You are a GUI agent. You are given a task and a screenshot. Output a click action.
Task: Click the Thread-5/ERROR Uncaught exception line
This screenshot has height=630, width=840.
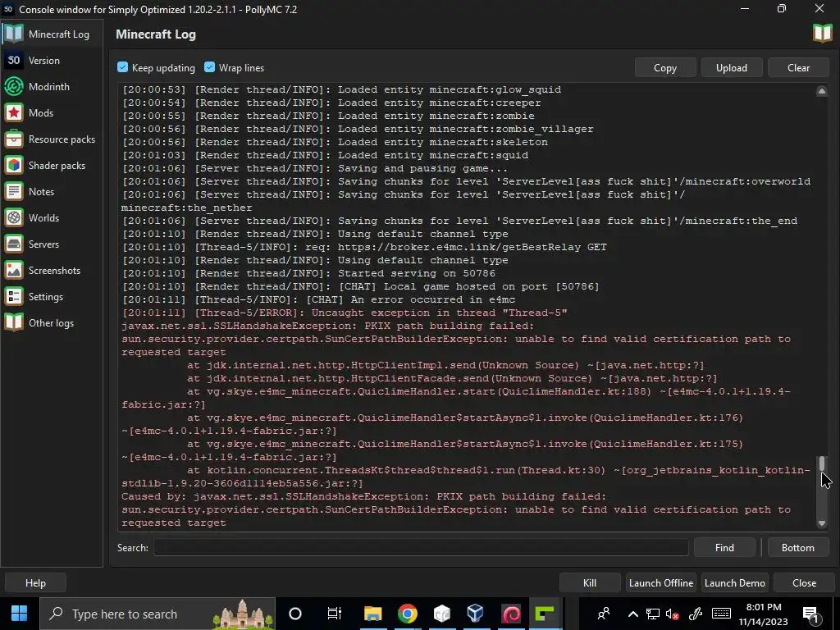[x=345, y=313]
